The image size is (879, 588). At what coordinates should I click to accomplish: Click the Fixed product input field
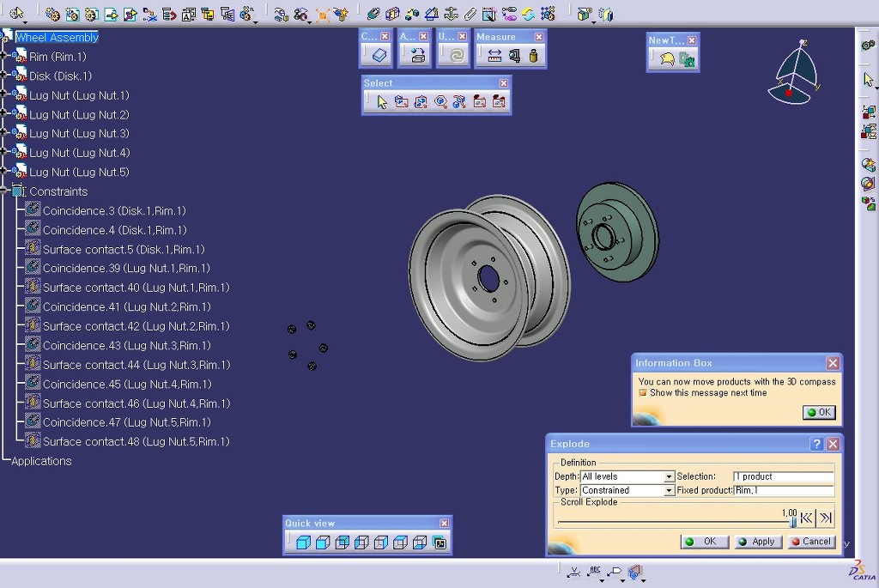[x=783, y=491]
